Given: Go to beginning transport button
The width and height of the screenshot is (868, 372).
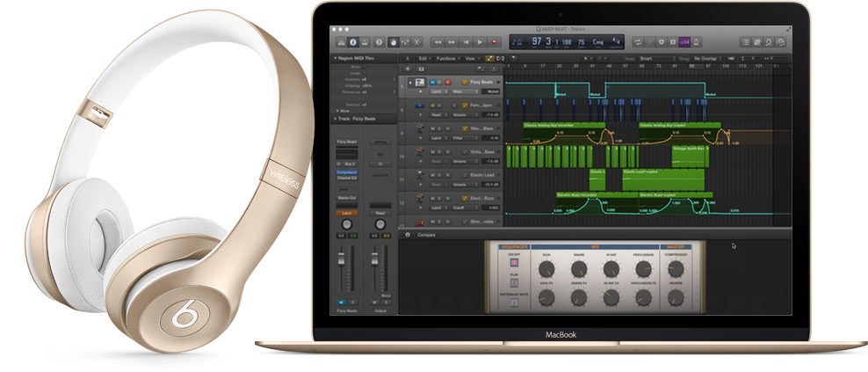Looking at the screenshot, I should coord(467,42).
